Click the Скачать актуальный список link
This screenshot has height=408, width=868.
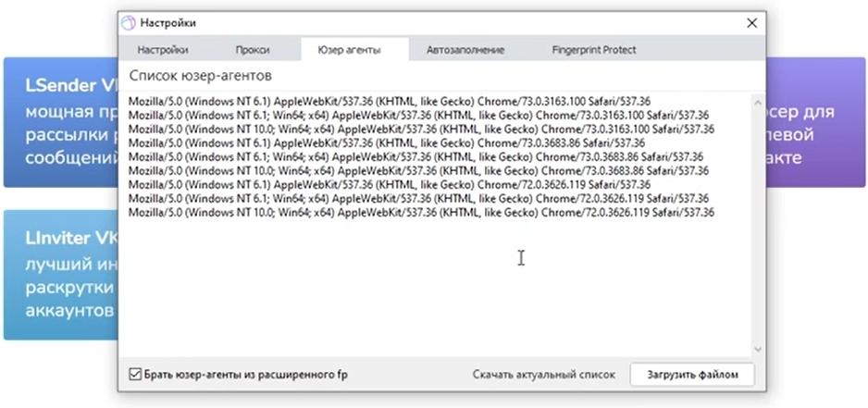pos(543,375)
